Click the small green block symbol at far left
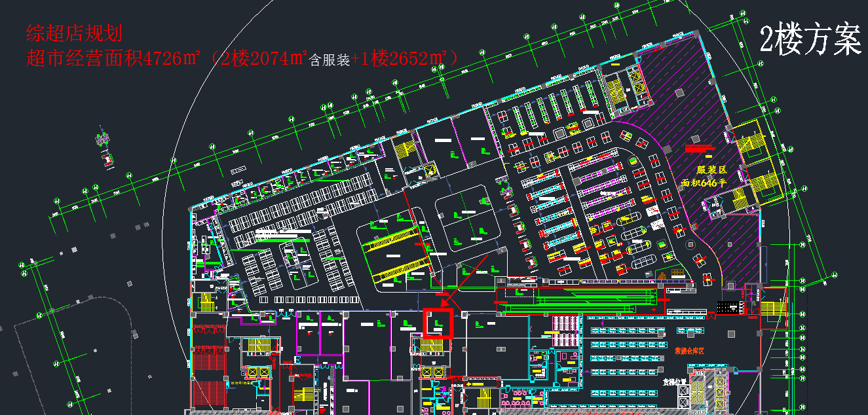868x415 pixels. click(103, 139)
